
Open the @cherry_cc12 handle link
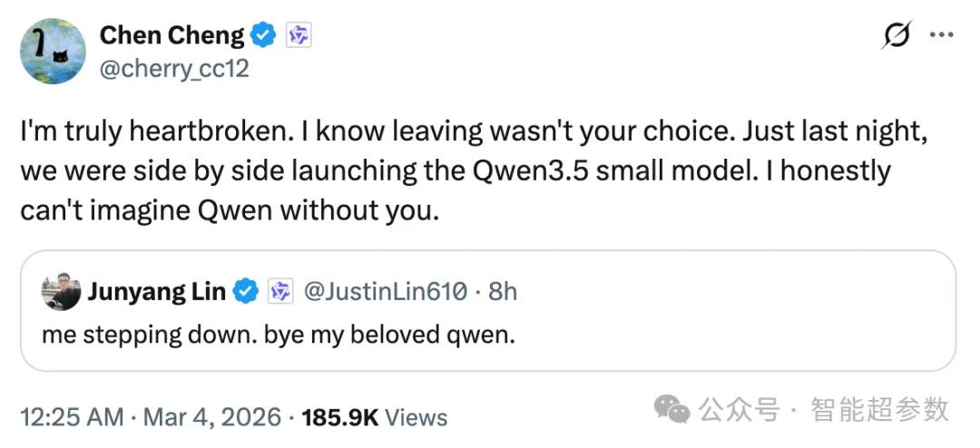coord(173,68)
